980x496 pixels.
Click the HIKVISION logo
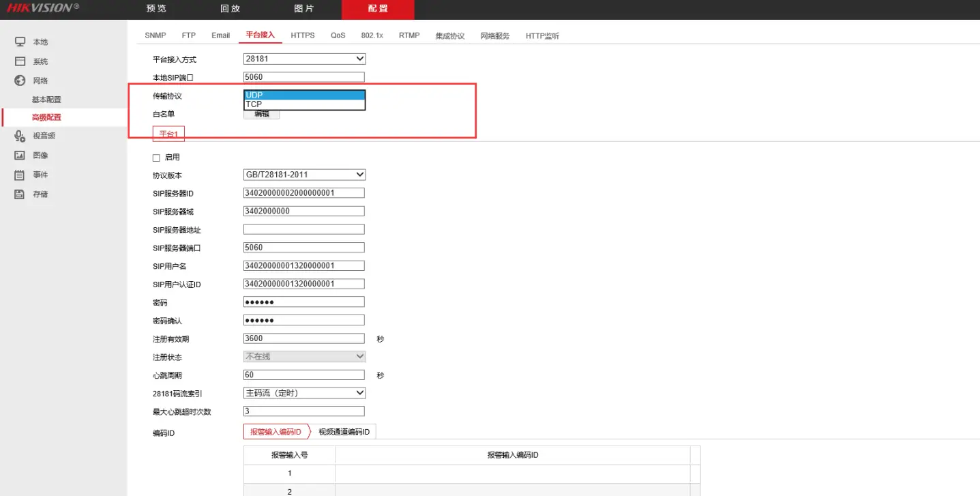[x=43, y=8]
